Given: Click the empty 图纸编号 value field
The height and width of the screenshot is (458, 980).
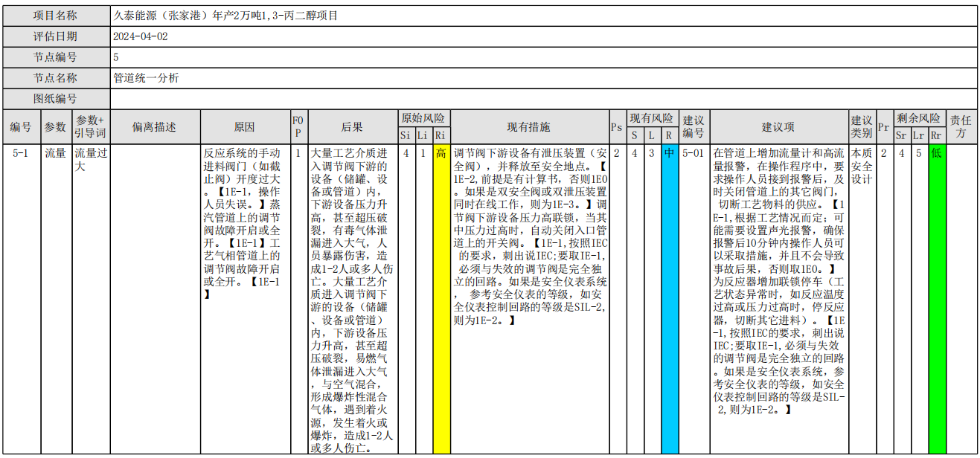Looking at the screenshot, I should pos(544,99).
